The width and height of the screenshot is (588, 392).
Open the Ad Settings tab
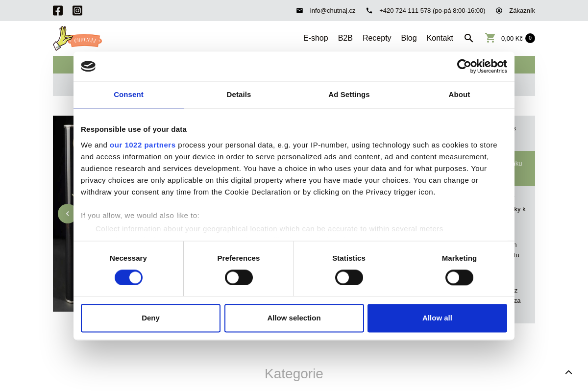point(349,95)
